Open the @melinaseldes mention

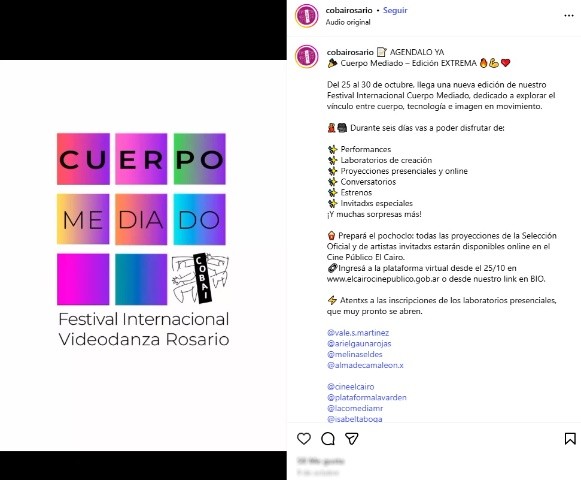[x=355, y=354]
